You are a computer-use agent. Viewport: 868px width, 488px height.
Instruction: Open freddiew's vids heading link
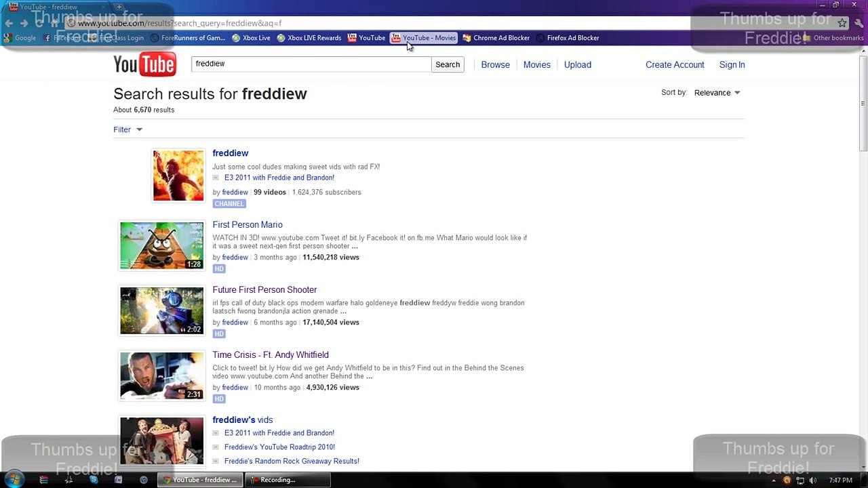(243, 420)
